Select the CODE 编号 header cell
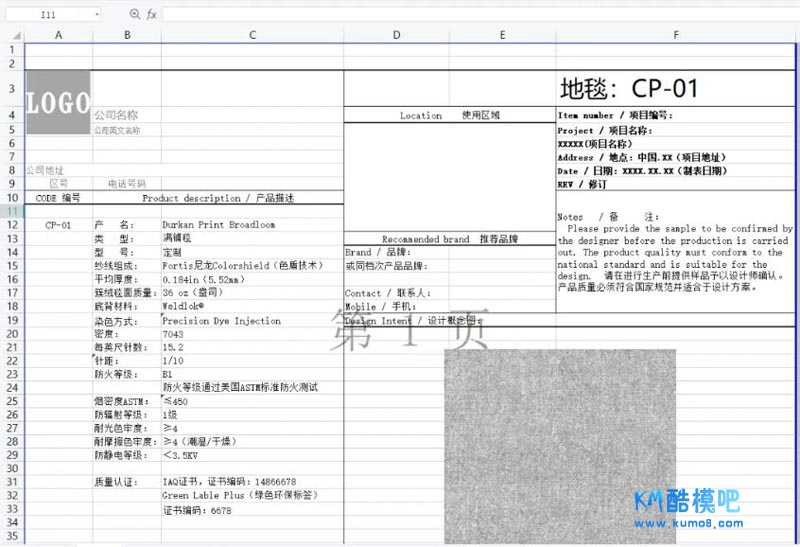The image size is (800, 547). [58, 198]
